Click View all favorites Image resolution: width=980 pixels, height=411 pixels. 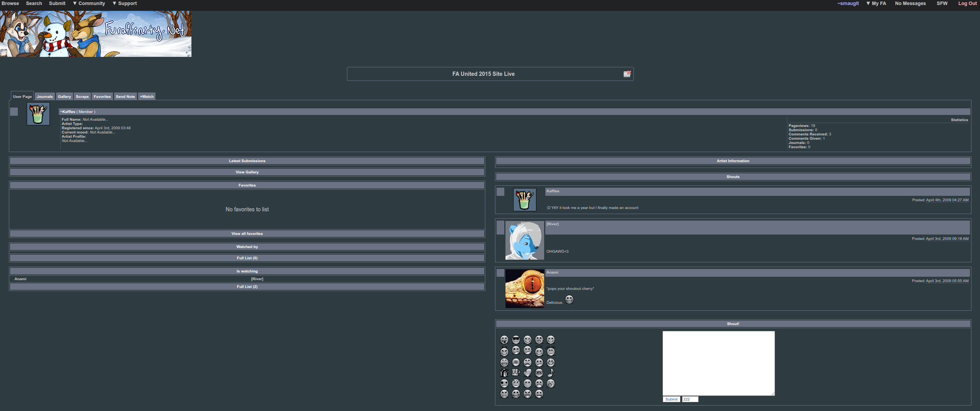[247, 234]
